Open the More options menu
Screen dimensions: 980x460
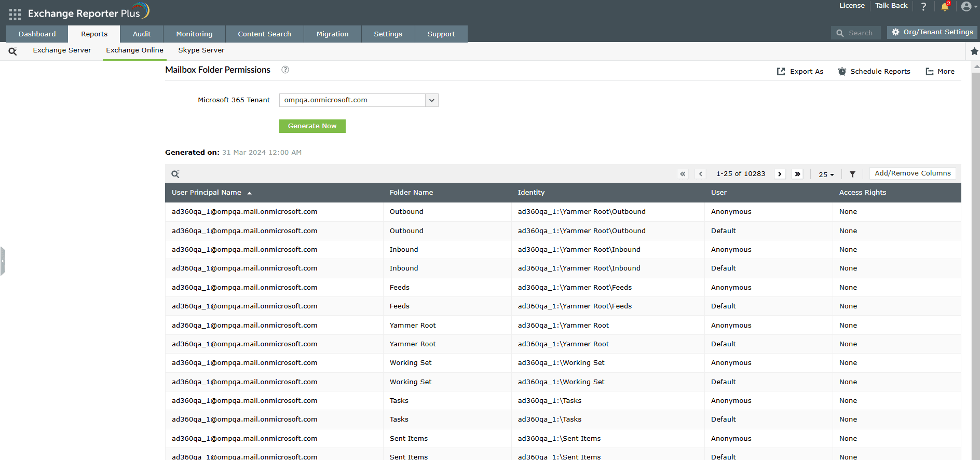(x=940, y=72)
